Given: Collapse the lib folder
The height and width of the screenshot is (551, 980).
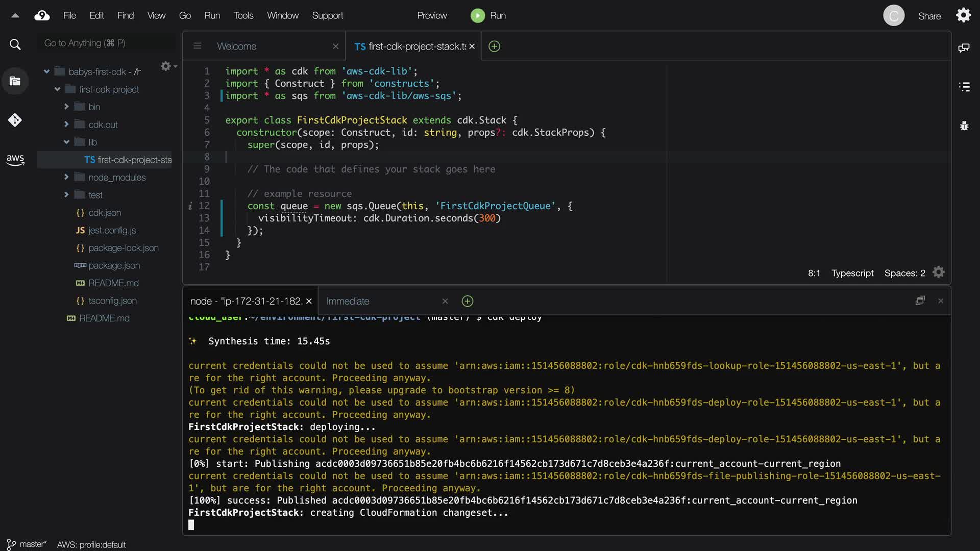Looking at the screenshot, I should [66, 142].
